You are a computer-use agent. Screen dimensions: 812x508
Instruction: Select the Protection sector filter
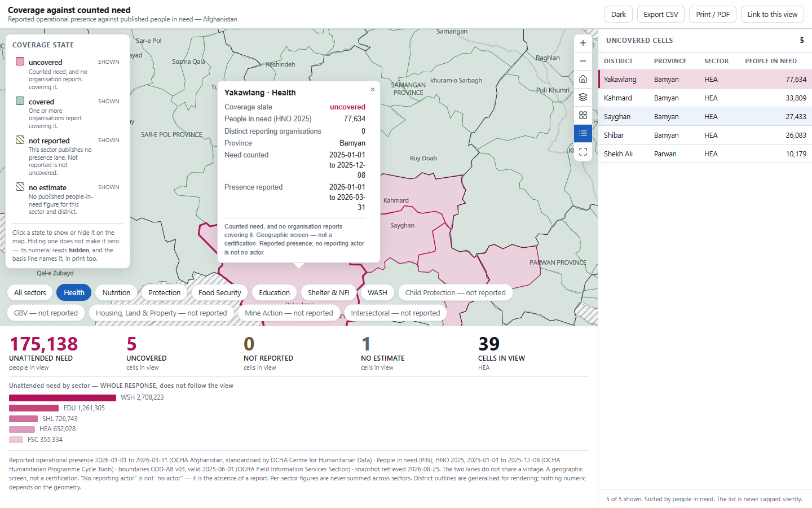164,292
